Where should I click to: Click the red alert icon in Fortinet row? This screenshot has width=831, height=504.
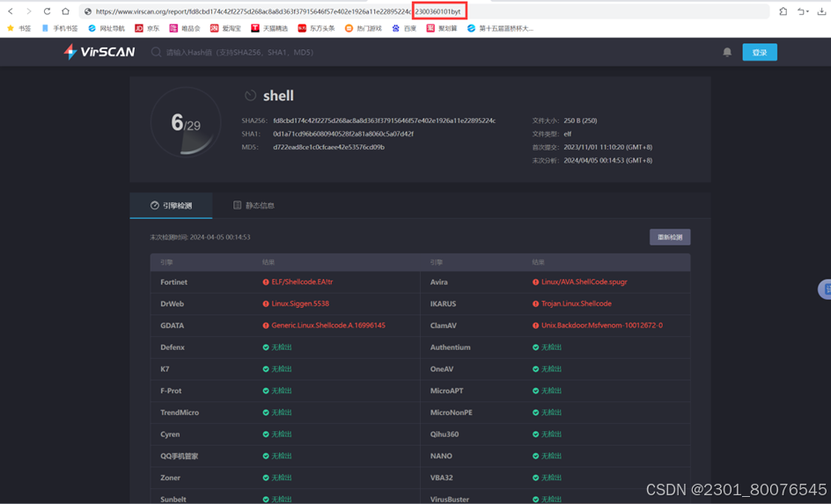(266, 282)
